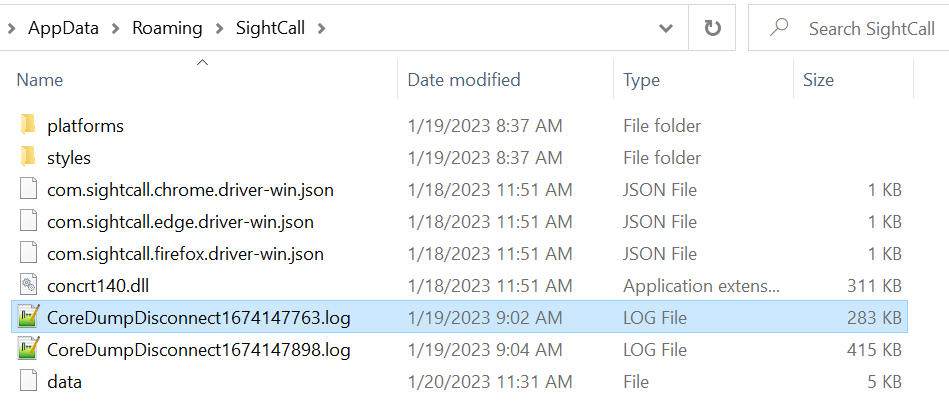Sort files by Date modified column
949x402 pixels.
(x=464, y=80)
